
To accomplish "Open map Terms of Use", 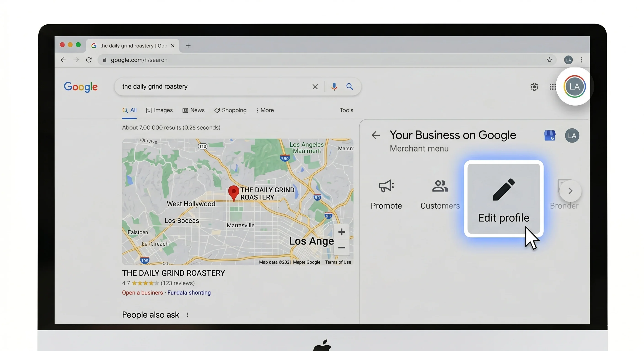I will point(338,262).
